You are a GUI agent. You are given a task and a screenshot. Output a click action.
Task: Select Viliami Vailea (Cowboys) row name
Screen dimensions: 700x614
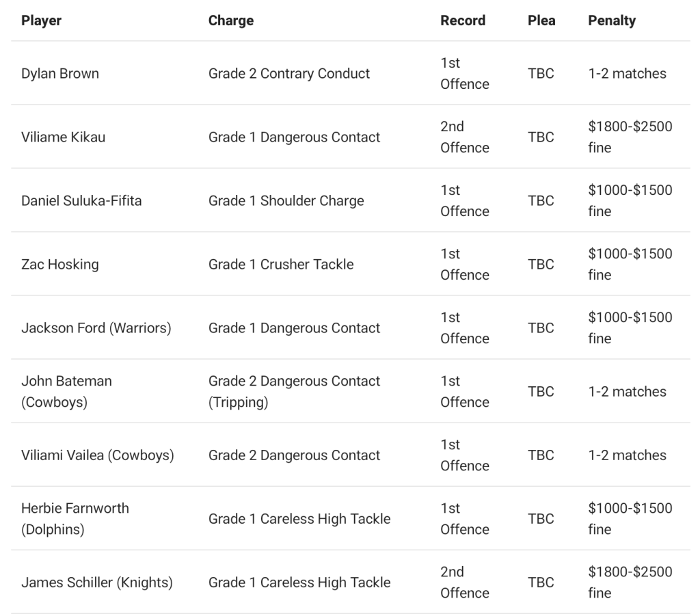coord(97,455)
